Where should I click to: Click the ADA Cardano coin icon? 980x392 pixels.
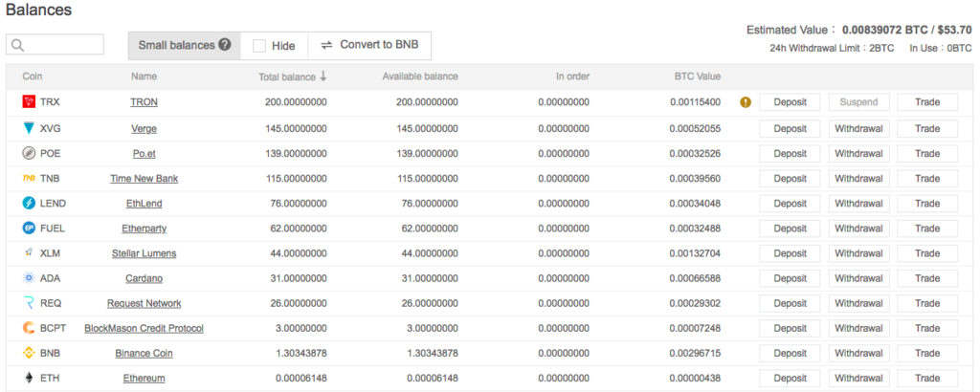(29, 278)
